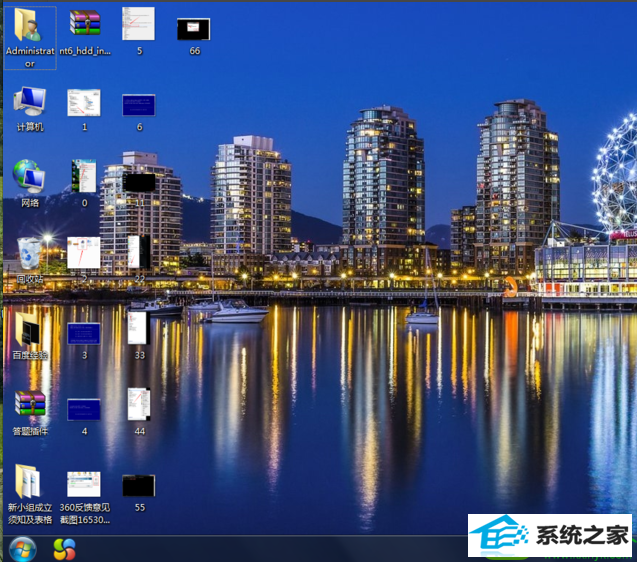The height and width of the screenshot is (562, 637).
Task: Open the 答题插件 archive icon
Action: click(x=30, y=403)
